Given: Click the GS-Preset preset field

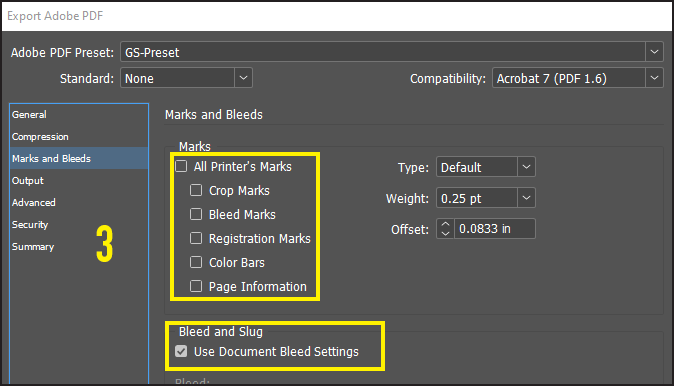Looking at the screenshot, I should 383,52.
